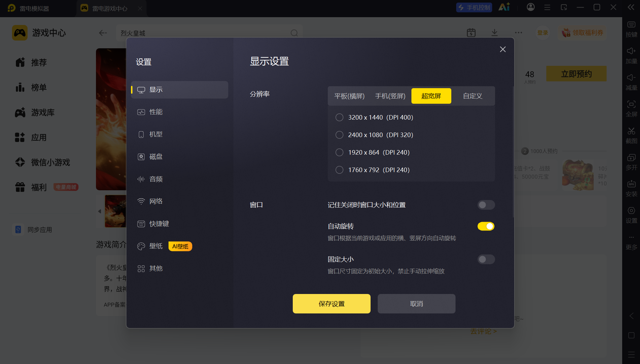640x364 pixels.
Task: Click the Android back arrow in sidebar
Action: pos(631,316)
